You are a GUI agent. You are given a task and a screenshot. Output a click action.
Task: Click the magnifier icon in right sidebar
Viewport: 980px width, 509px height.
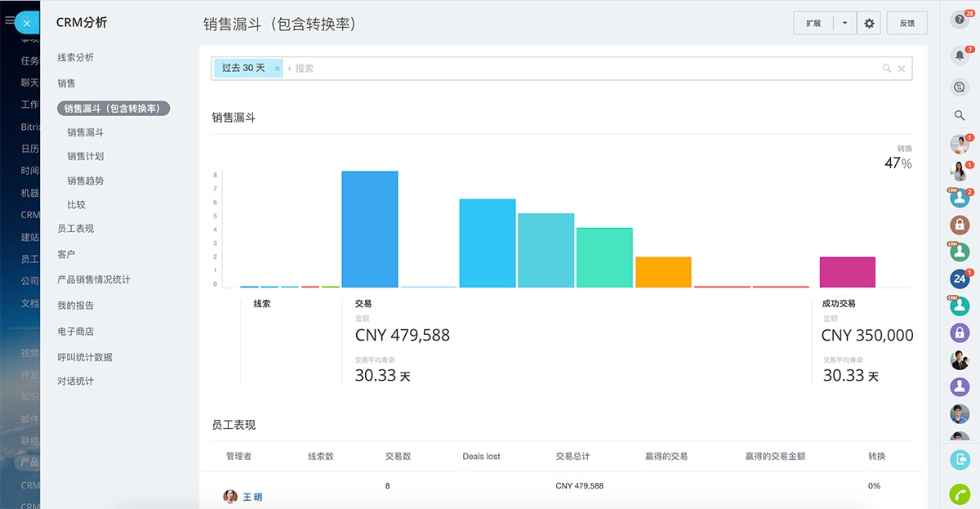point(960,116)
